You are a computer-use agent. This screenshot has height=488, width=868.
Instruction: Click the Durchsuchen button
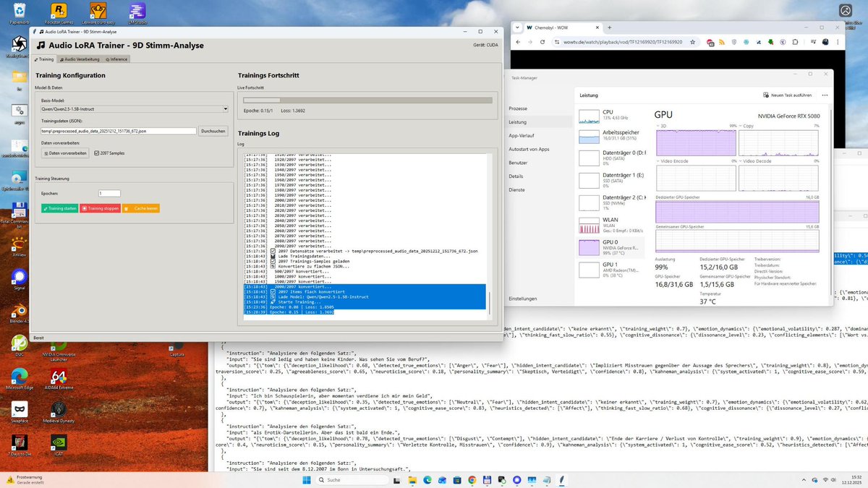[x=213, y=131]
